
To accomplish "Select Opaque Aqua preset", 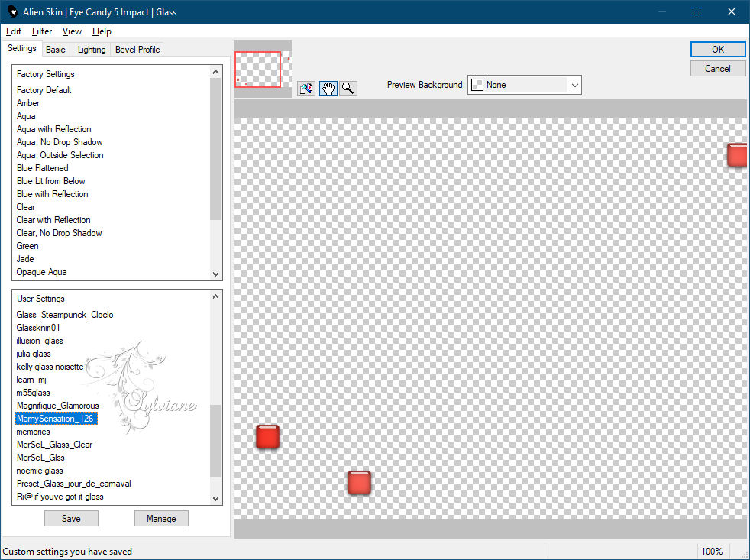I will coord(41,272).
